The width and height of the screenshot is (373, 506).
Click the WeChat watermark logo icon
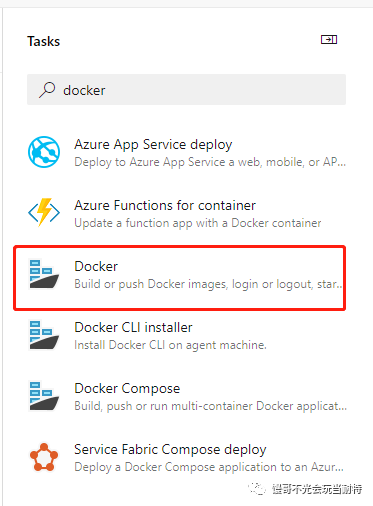click(257, 489)
